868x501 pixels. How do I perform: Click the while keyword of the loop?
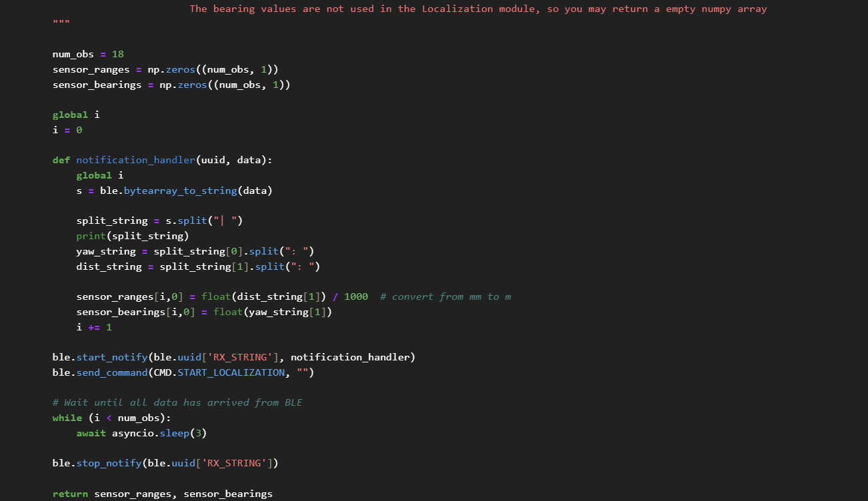[x=67, y=418]
